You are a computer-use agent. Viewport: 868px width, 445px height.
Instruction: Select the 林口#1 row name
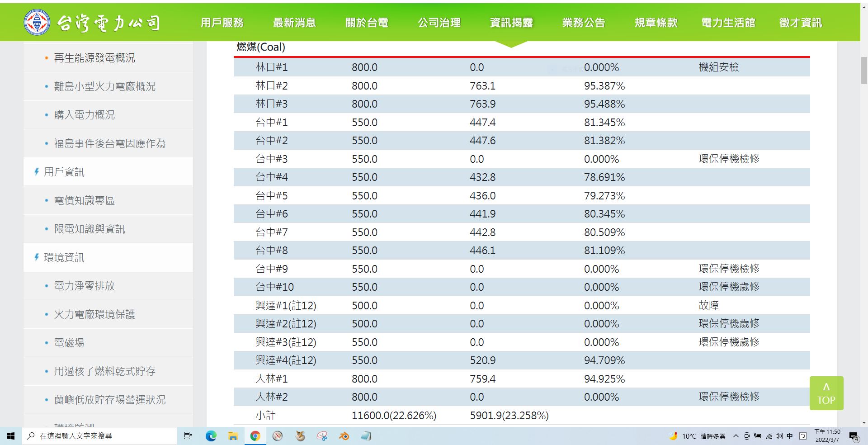271,67
